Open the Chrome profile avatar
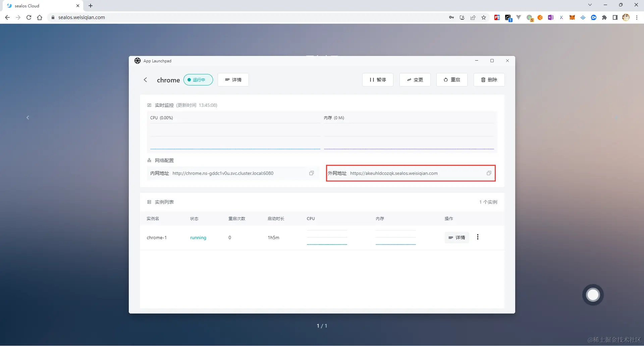Image resolution: width=644 pixels, height=346 pixels. point(626,17)
